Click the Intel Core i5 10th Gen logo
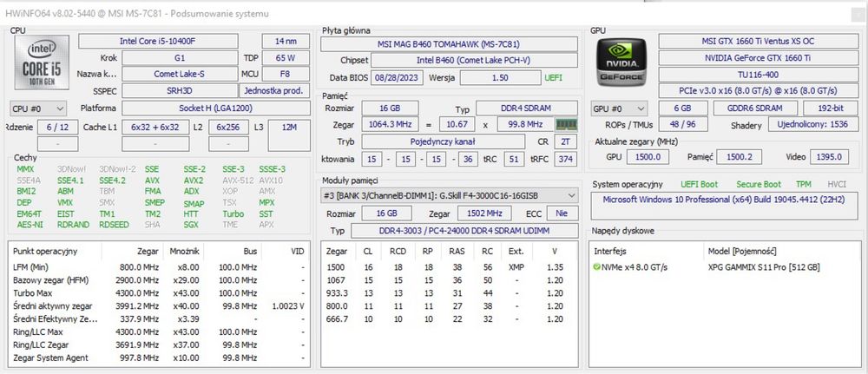Viewport: 868px width, 374px height. tap(42, 62)
